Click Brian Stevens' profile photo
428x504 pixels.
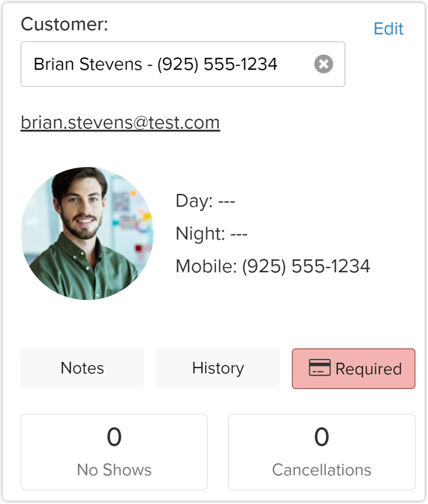pos(87,233)
